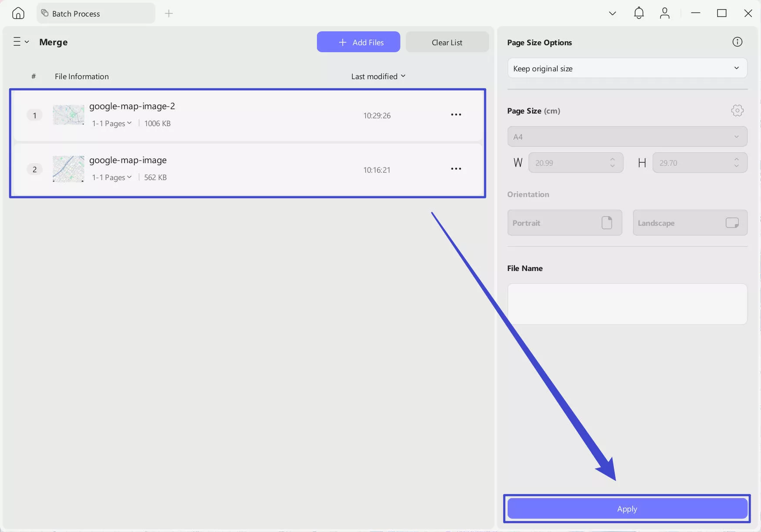Image resolution: width=761 pixels, height=532 pixels.
Task: Open the ellipsis menu for google-map-image-2
Action: point(456,114)
